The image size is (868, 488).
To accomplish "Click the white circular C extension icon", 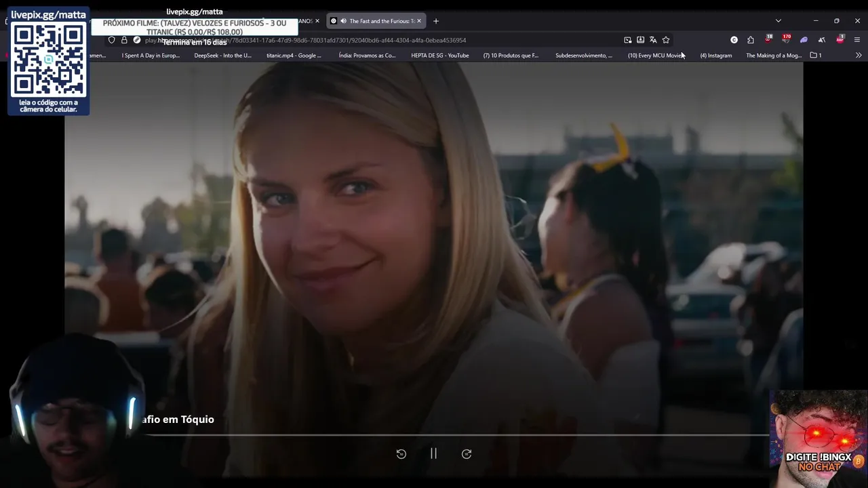I will click(x=734, y=40).
